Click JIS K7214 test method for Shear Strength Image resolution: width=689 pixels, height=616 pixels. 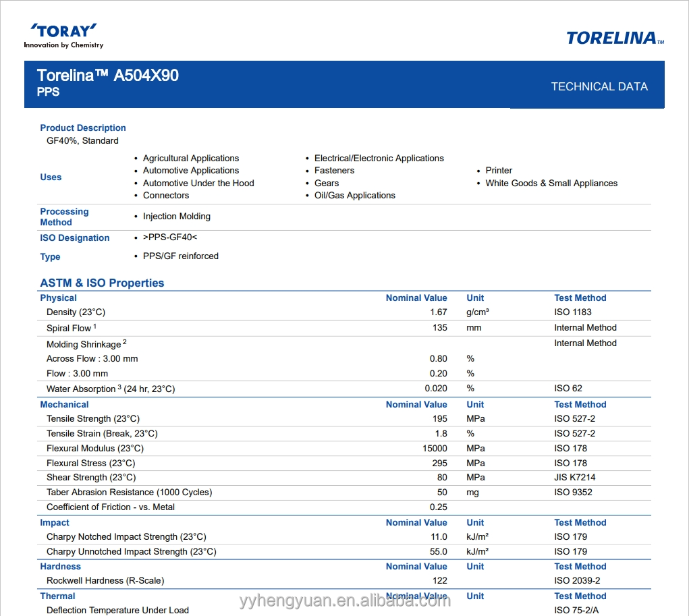574,477
